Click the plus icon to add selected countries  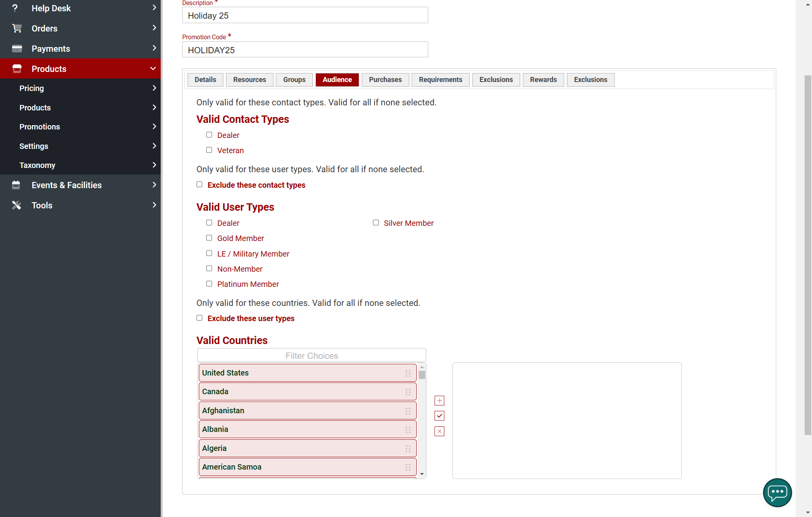click(x=439, y=400)
